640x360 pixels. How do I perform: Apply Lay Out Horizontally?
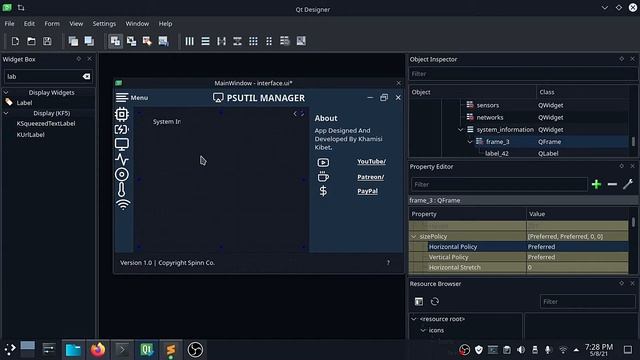click(189, 41)
